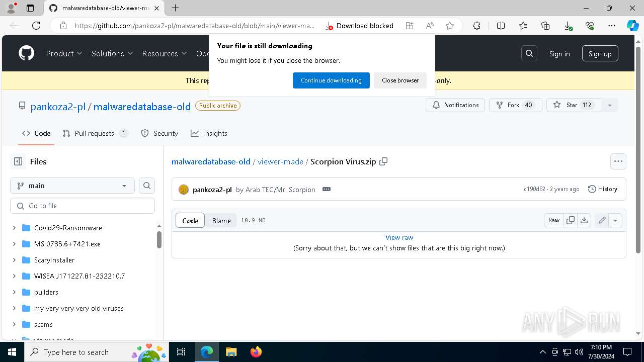Open my very very very old viruses folder
Image resolution: width=644 pixels, height=362 pixels.
[79, 308]
